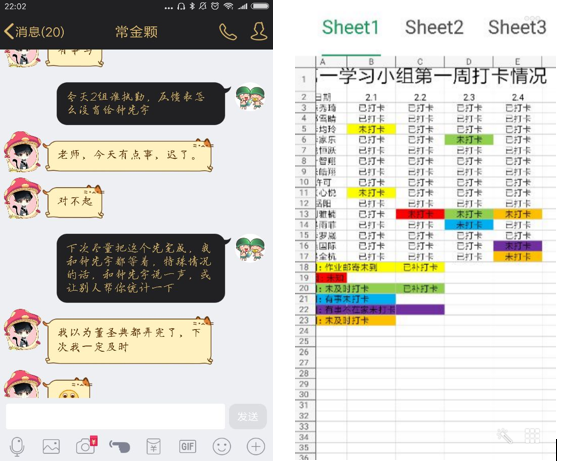The height and width of the screenshot is (474, 584).
Task: Select column C header in spreadsheet
Action: (x=420, y=61)
